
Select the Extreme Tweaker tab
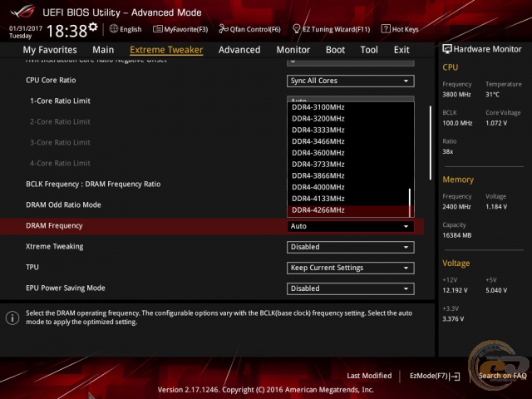(x=166, y=50)
